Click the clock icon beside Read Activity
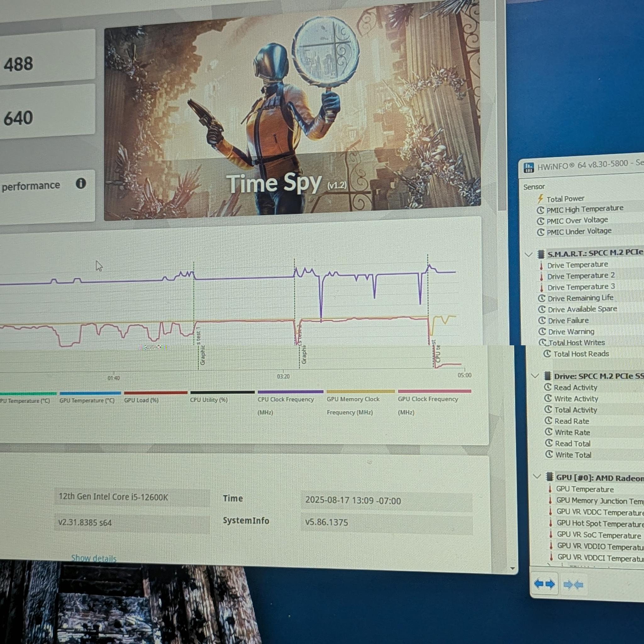 pyautogui.click(x=548, y=387)
